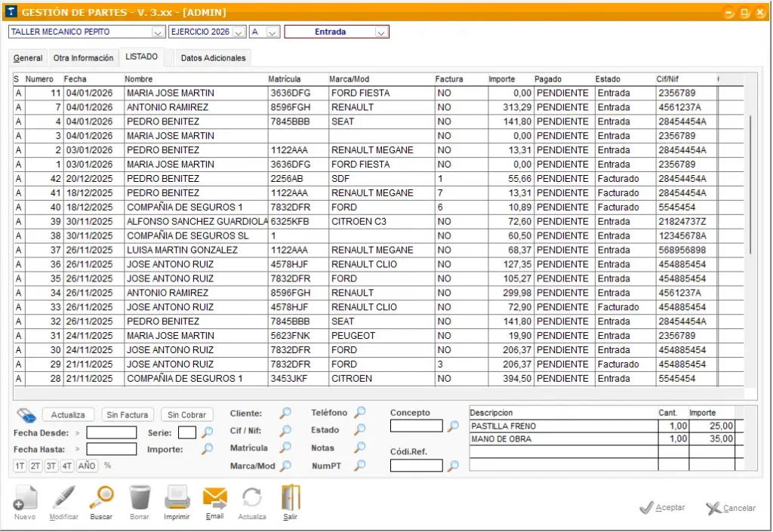The image size is (773, 532).
Task: Send by Email envelope icon
Action: (x=215, y=499)
